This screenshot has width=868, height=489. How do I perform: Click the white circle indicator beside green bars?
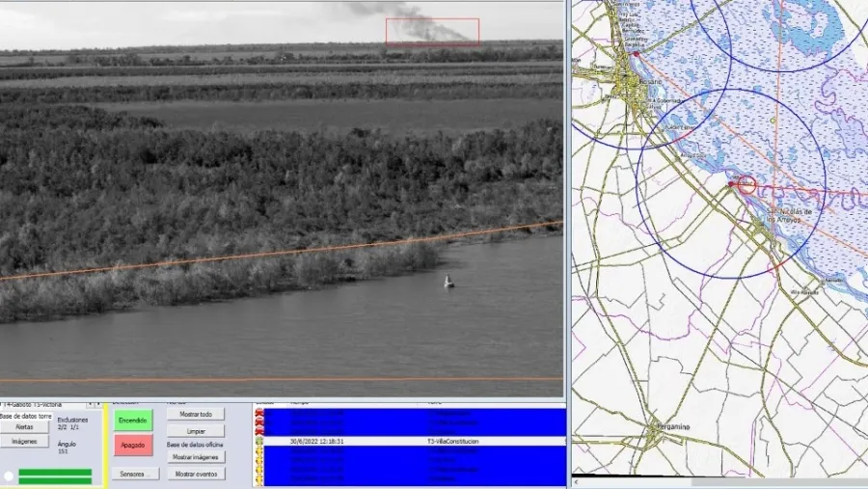9,475
